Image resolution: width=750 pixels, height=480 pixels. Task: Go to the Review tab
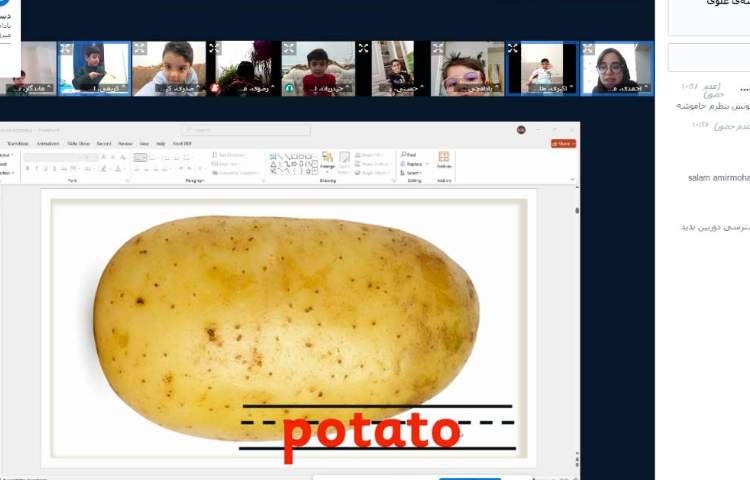click(125, 143)
